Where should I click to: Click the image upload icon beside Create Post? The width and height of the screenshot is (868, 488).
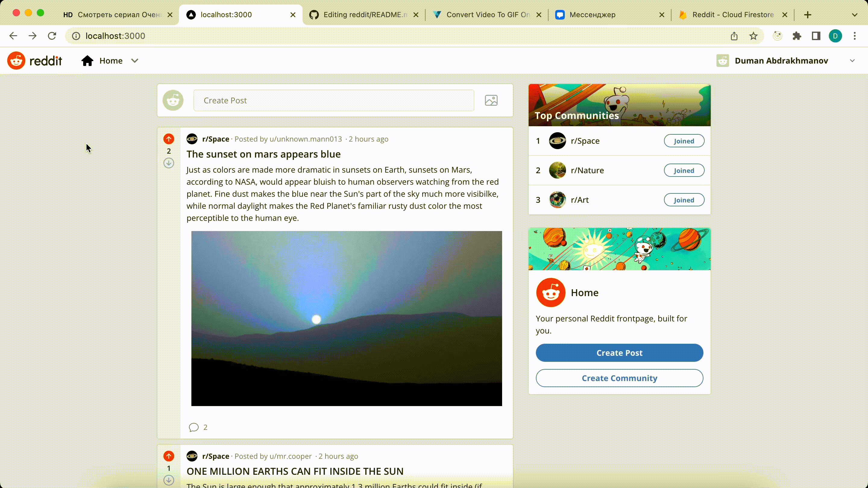pos(491,100)
